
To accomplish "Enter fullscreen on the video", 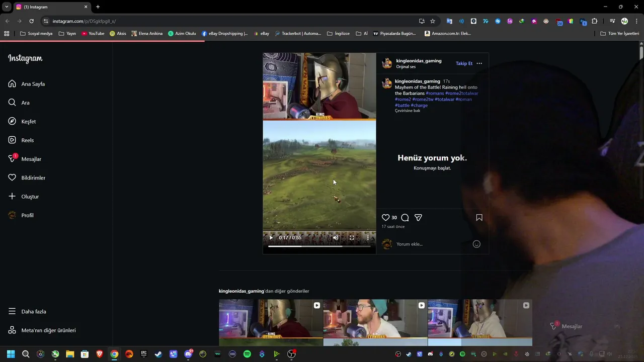I will [x=352, y=238].
